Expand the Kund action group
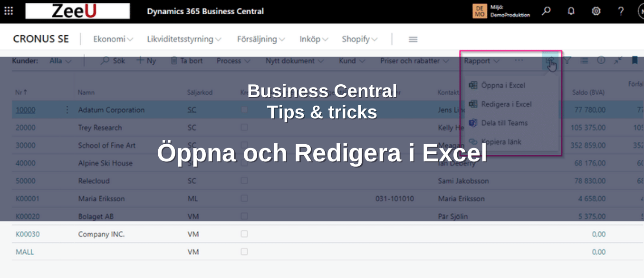Image resolution: width=644 pixels, height=278 pixels. (352, 61)
